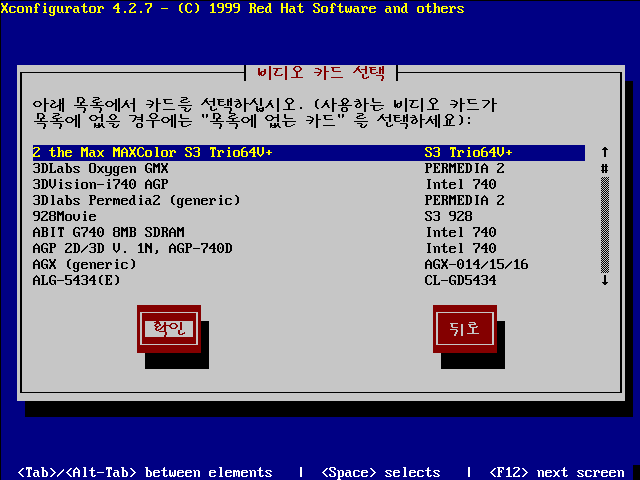
Task: Select AGP 2D/3D V. 1N, AGP-740D entry
Action: [309, 249]
